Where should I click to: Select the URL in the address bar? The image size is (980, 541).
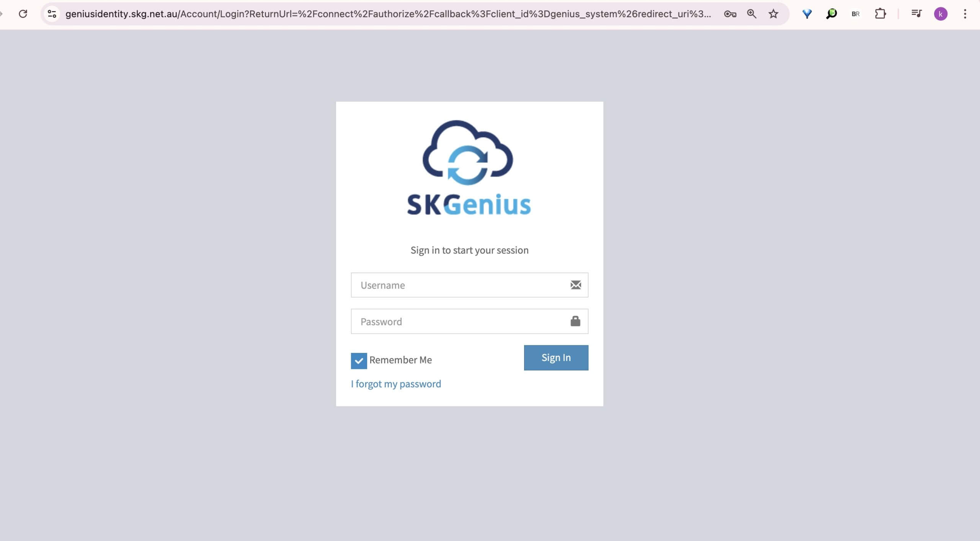click(x=388, y=14)
